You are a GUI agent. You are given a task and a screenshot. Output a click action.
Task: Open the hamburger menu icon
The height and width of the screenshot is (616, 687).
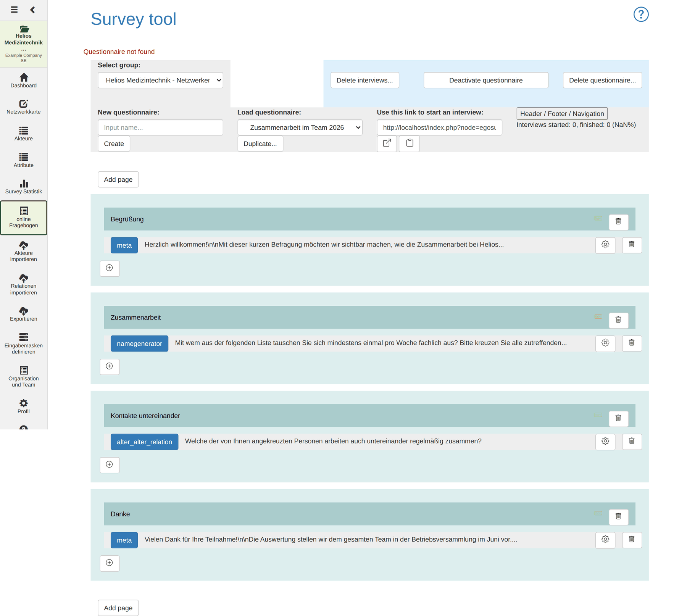tap(14, 10)
